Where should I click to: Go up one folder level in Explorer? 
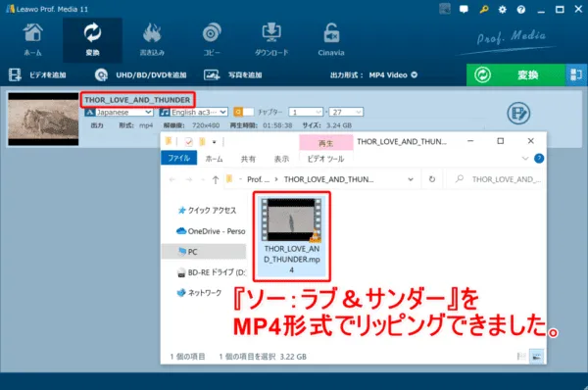pyautogui.click(x=216, y=179)
